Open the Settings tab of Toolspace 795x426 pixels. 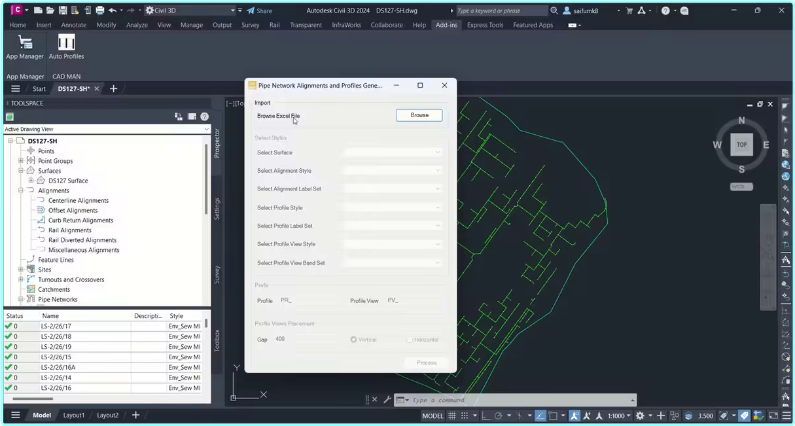click(x=217, y=208)
